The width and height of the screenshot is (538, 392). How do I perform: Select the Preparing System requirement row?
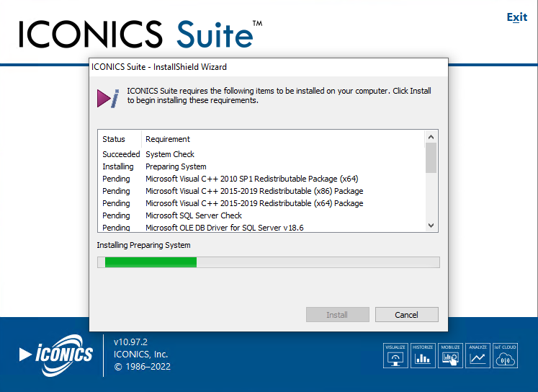click(x=261, y=166)
